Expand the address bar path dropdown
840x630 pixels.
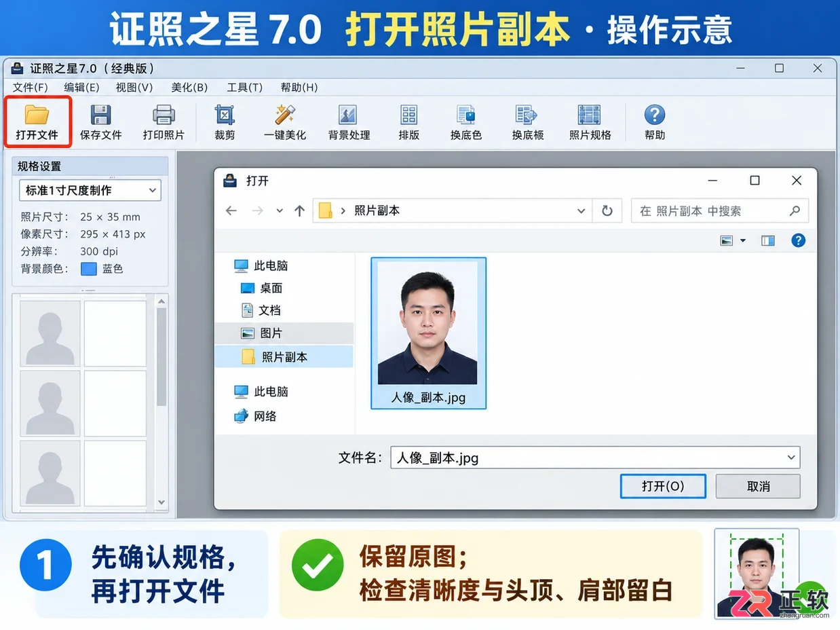[x=581, y=211]
